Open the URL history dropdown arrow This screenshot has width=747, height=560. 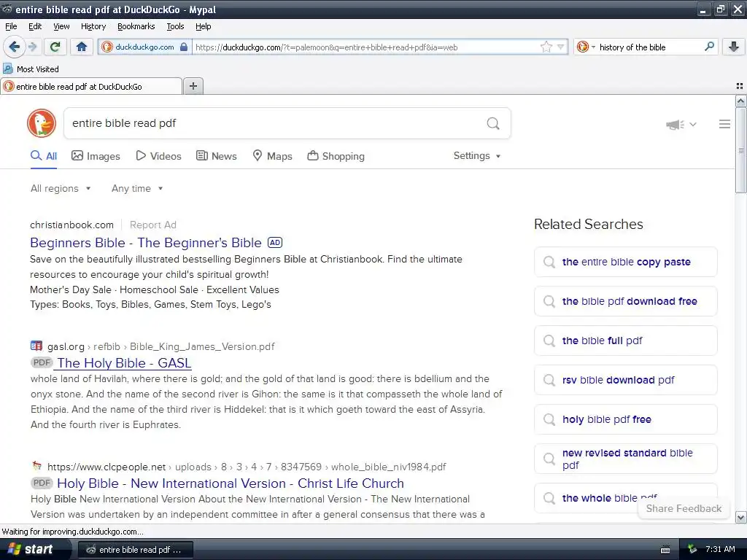pos(561,47)
